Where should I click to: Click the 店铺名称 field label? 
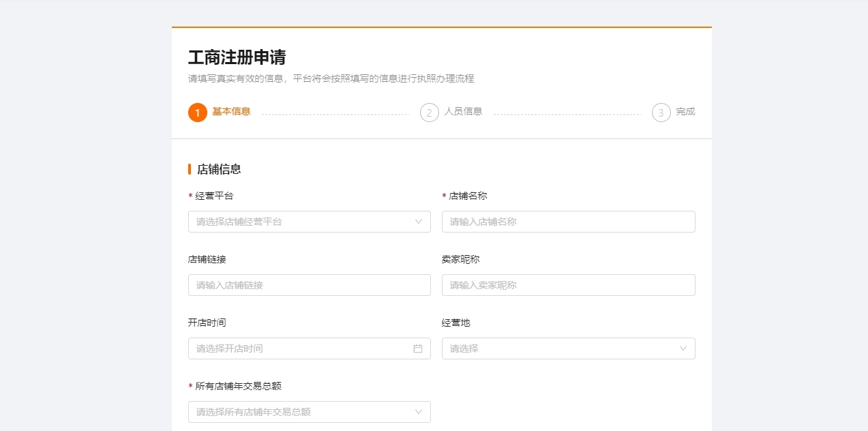(x=468, y=196)
